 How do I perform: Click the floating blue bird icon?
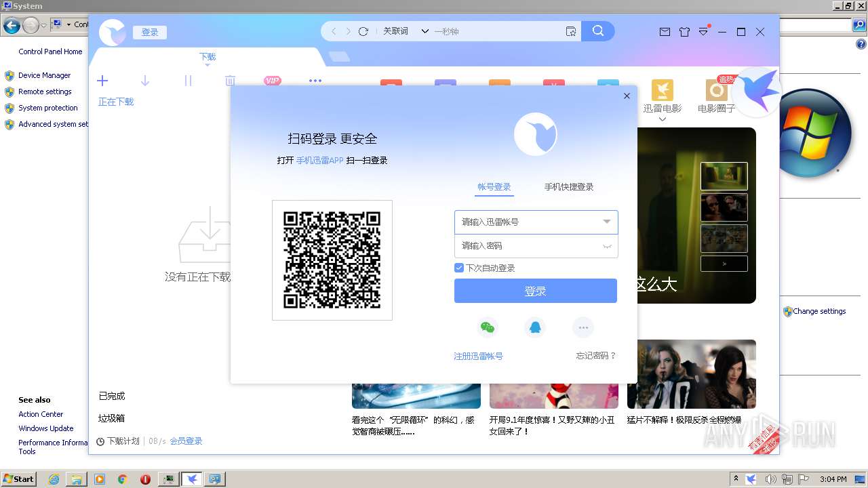click(x=757, y=91)
